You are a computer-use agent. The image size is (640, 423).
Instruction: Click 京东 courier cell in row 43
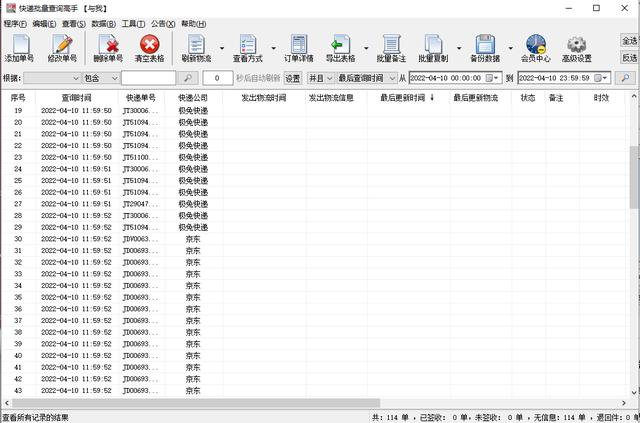tap(193, 391)
